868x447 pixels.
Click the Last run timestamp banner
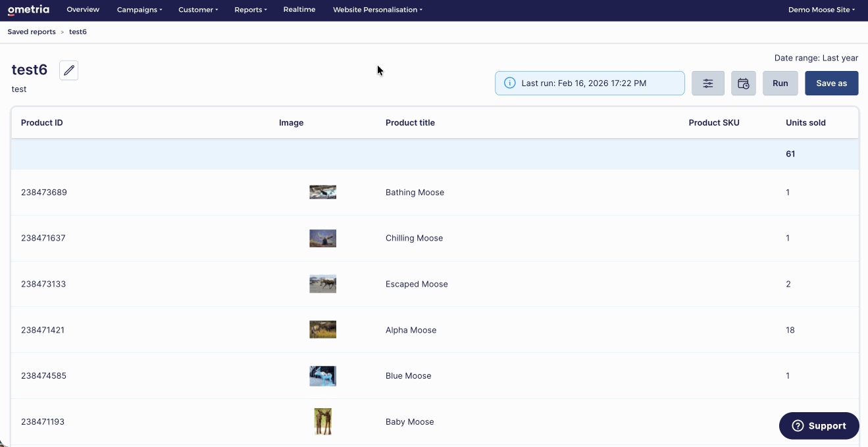coord(590,83)
